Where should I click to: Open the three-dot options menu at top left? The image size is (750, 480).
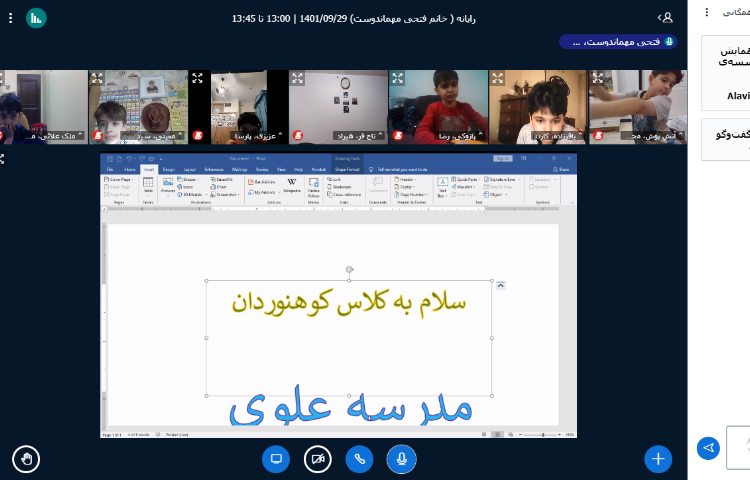[11, 18]
